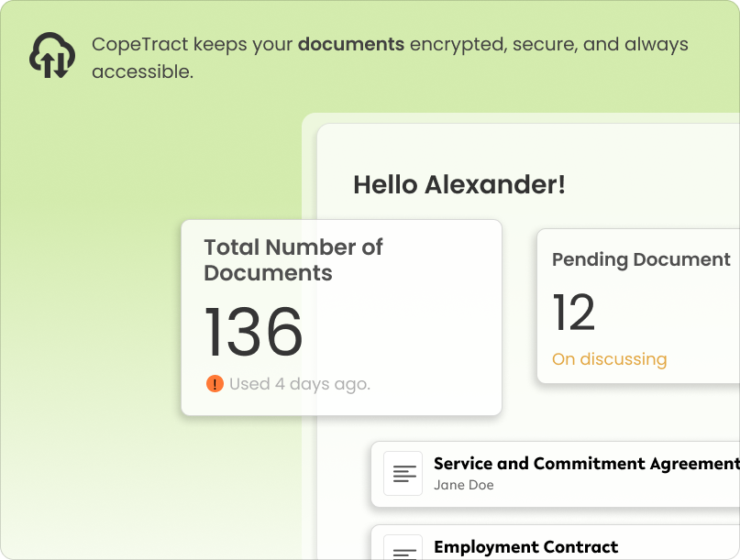Open the Service and Commitment Agreement title

(586, 464)
